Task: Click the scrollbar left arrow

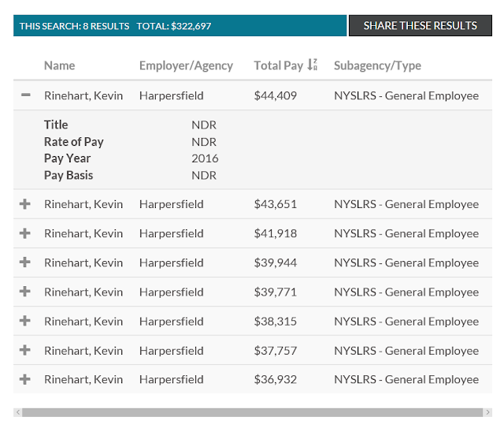Action: [17, 412]
